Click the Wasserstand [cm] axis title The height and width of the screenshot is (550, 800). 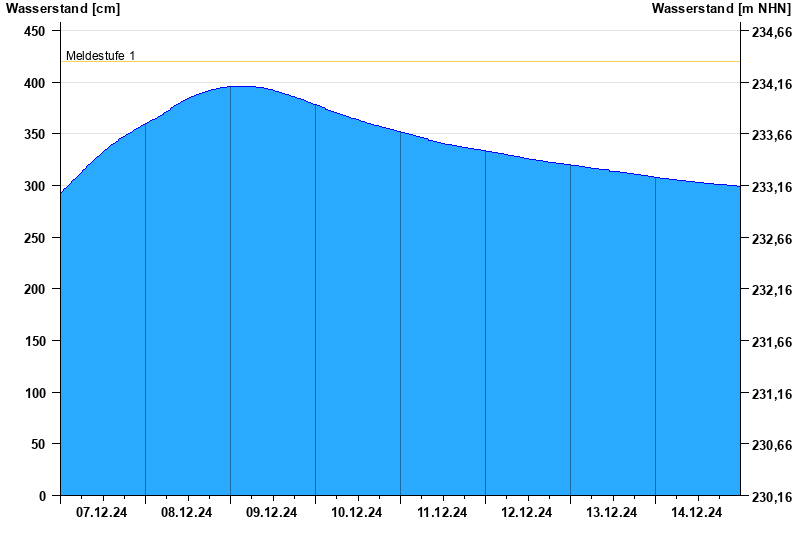[63, 9]
